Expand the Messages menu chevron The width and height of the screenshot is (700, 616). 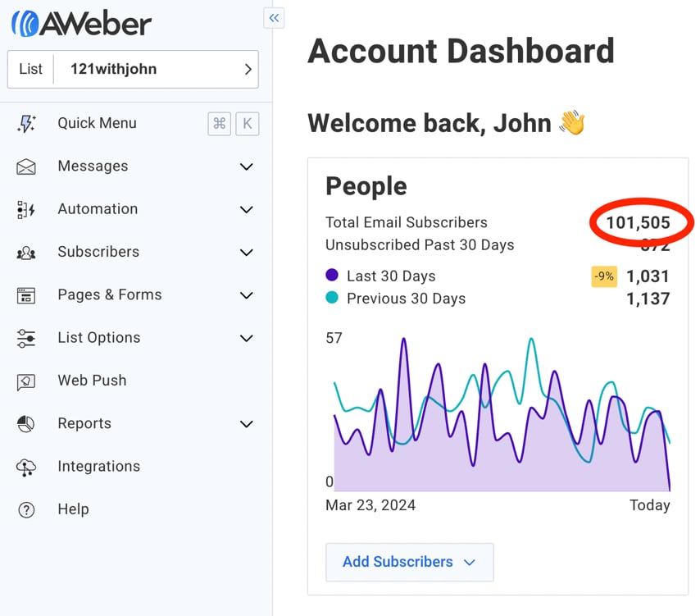tap(246, 167)
